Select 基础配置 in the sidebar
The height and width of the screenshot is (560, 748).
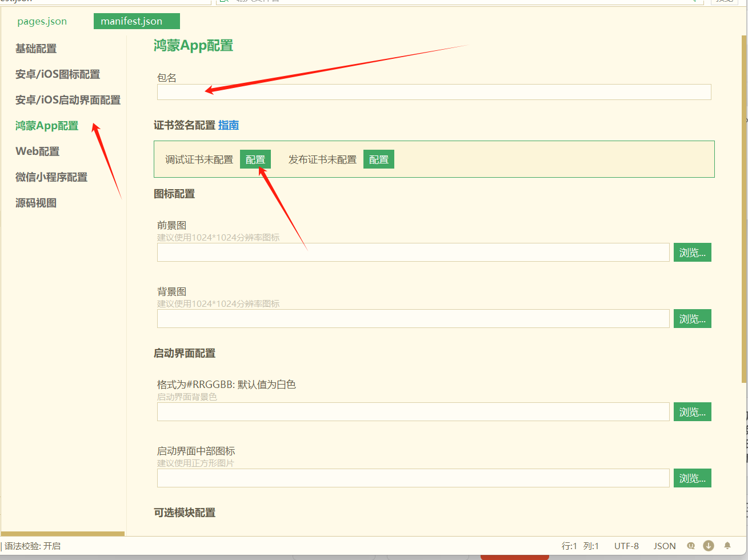36,49
